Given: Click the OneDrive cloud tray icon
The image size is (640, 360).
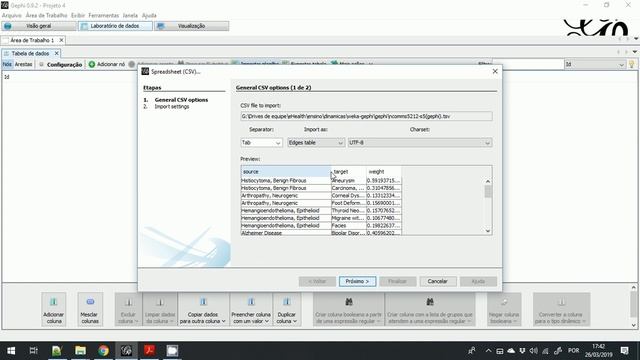Looking at the screenshot, I should pos(511,351).
